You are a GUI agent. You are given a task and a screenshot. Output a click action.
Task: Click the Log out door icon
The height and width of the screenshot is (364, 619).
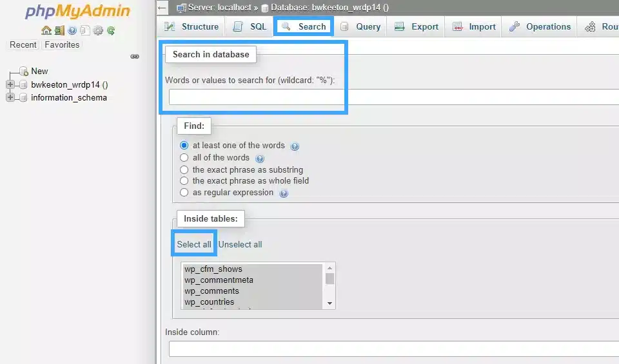59,30
